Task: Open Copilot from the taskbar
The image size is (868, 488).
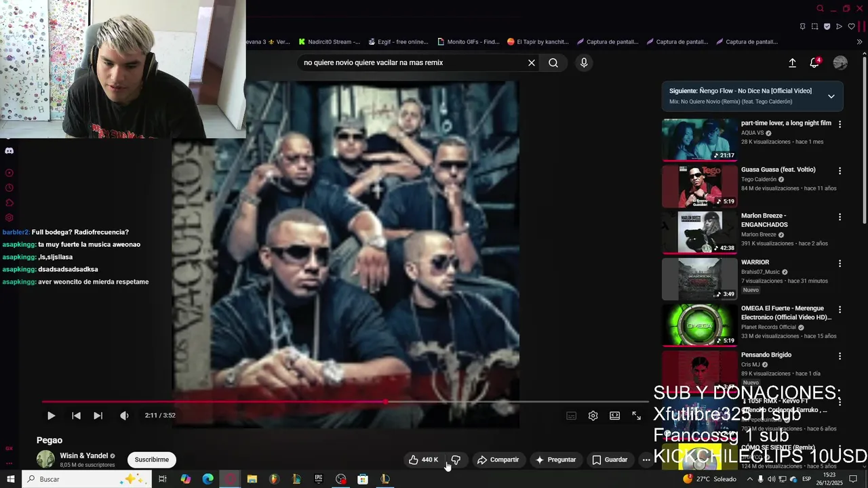Action: pyautogui.click(x=186, y=479)
